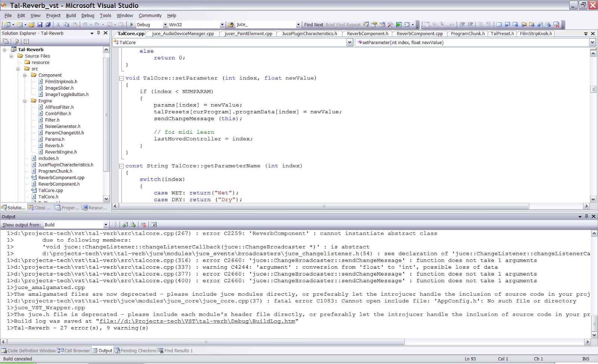Toggle Word Wrap in the Output window
This screenshot has width=598, height=364.
tap(153, 225)
